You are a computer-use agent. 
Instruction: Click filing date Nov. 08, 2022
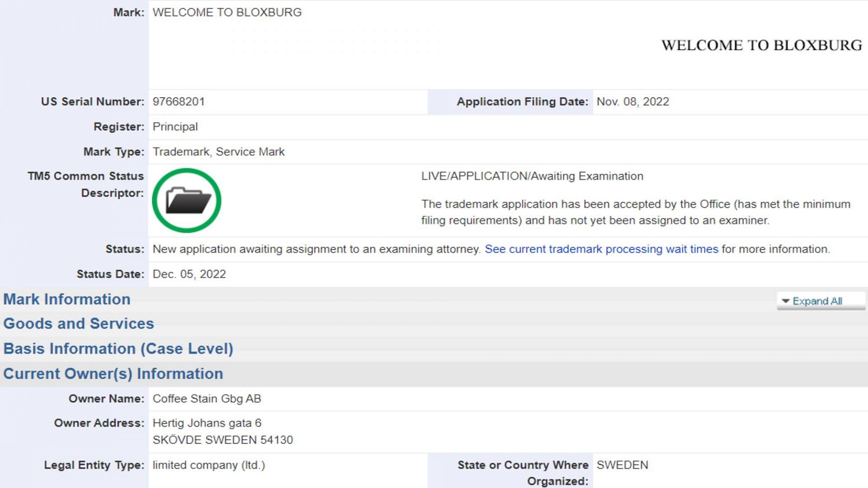632,102
